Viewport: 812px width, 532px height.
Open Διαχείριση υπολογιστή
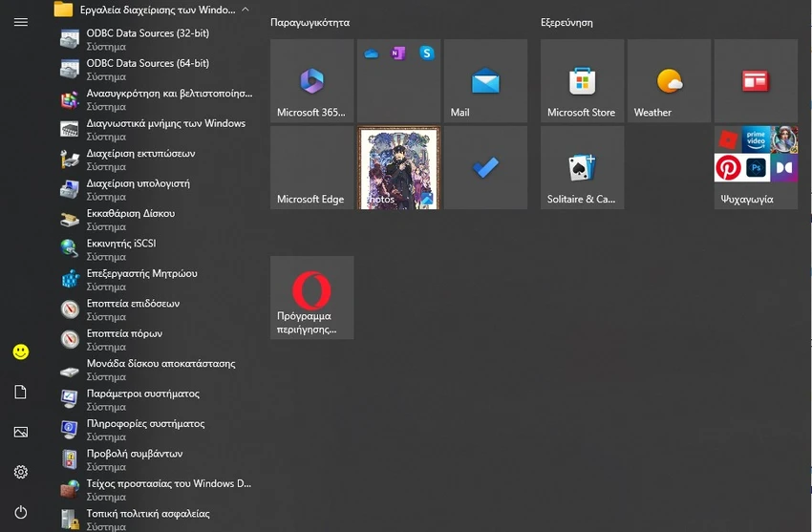[x=156, y=189]
